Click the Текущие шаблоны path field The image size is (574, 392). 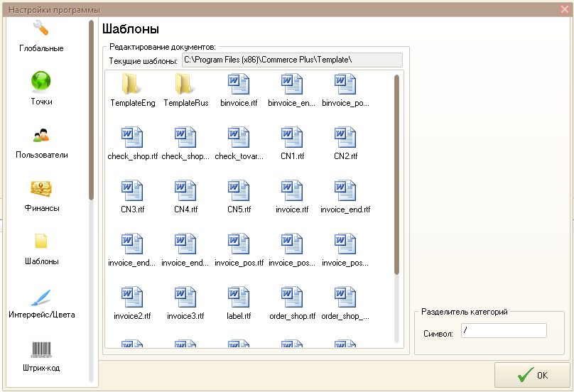(x=292, y=60)
